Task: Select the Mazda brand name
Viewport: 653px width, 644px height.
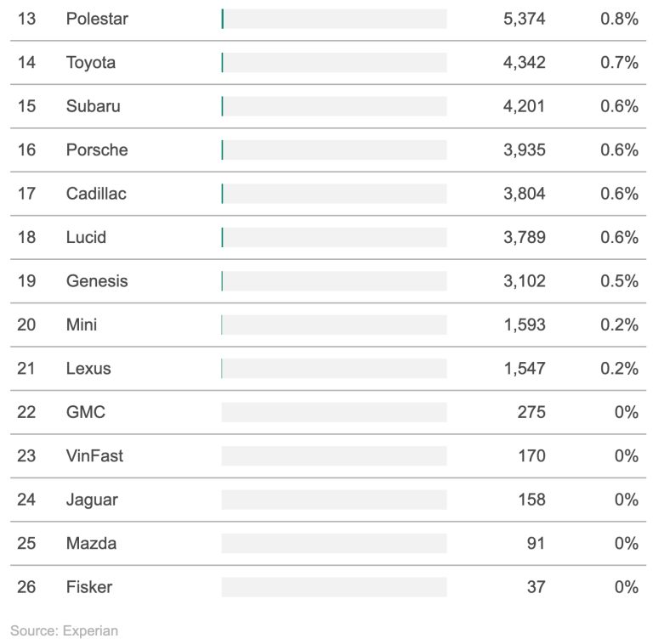Action: pos(91,544)
